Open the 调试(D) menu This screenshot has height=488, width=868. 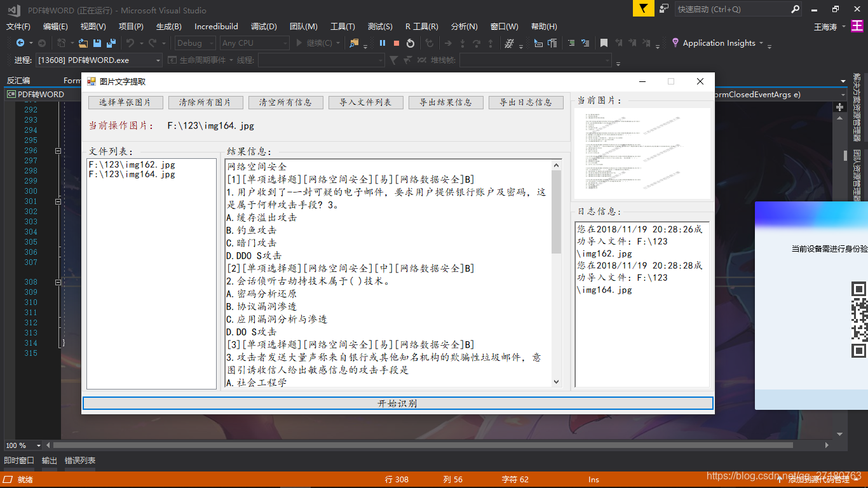point(264,26)
